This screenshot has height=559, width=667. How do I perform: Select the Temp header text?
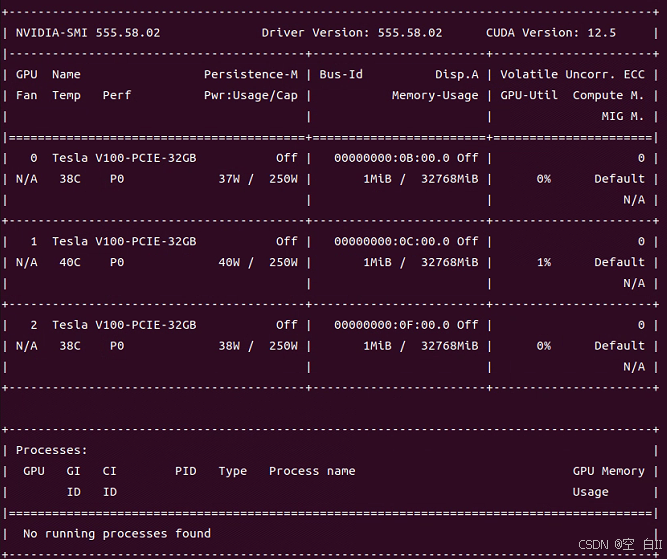pos(66,95)
